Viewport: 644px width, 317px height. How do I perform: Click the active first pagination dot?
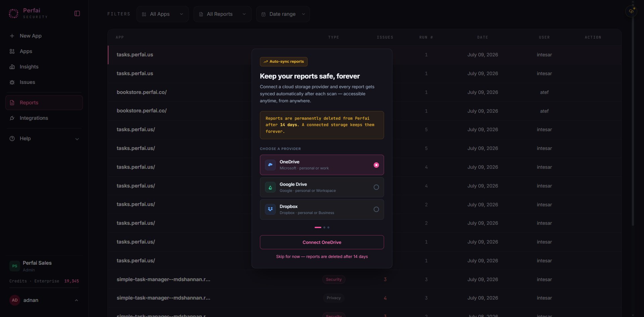click(318, 227)
